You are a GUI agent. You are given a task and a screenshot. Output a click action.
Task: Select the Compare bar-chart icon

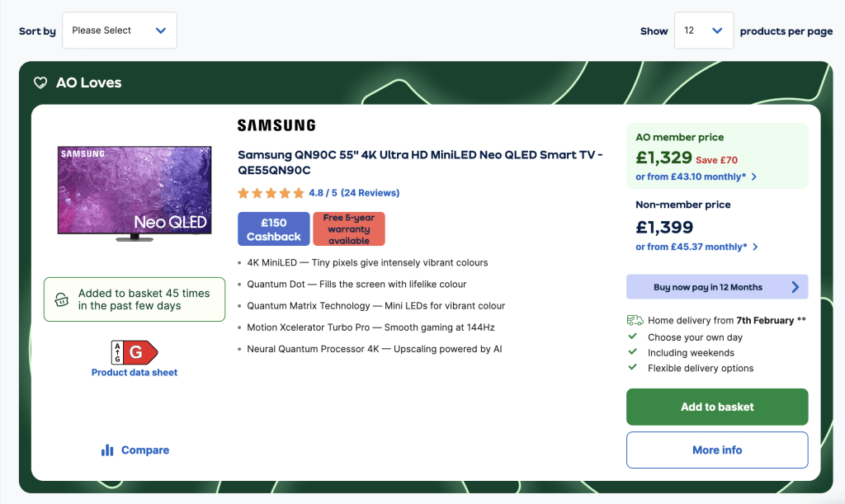108,450
